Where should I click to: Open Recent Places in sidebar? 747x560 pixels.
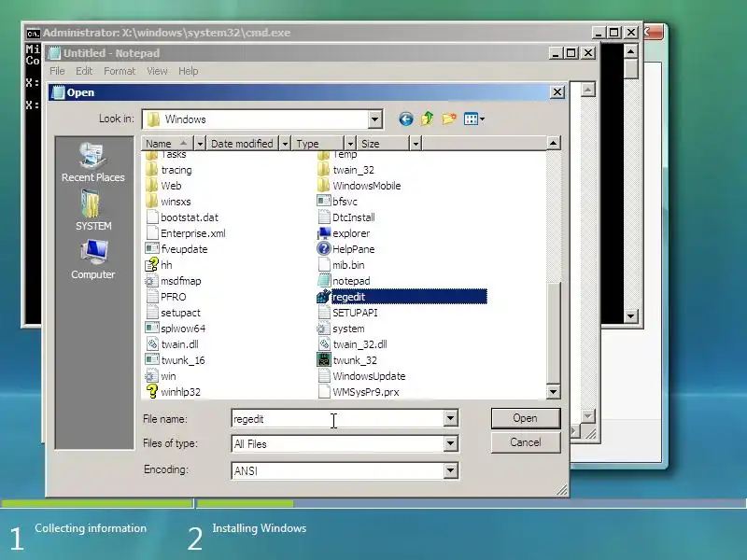point(92,162)
